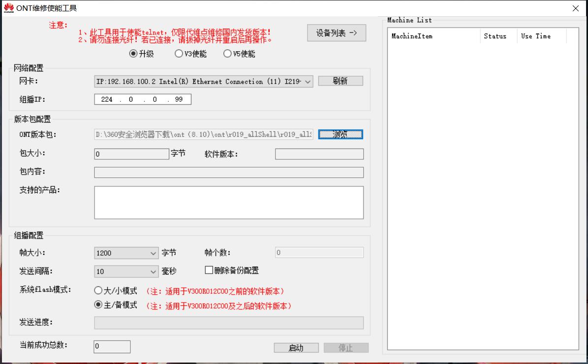Click the 组播IP multicast address field
The image size is (588, 364).
[143, 99]
